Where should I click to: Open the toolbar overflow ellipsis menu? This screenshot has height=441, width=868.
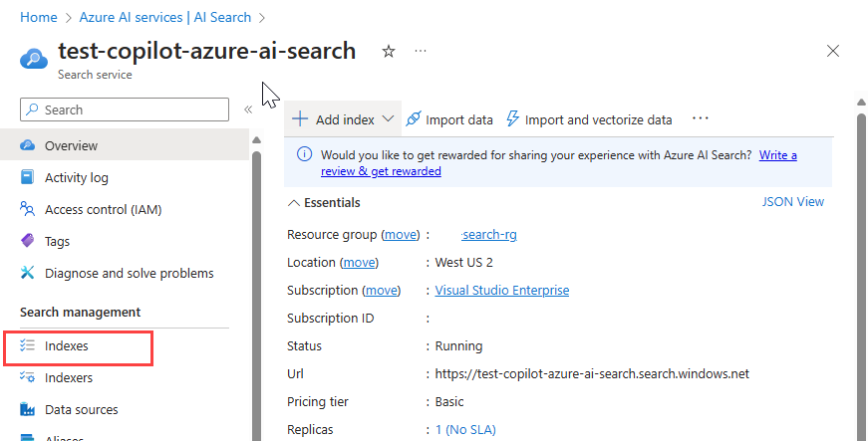click(x=701, y=118)
